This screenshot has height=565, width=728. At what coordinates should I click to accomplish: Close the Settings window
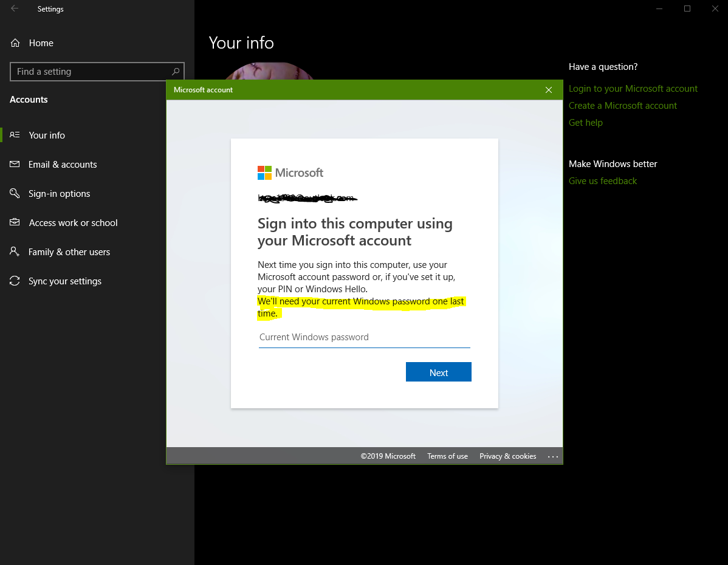coord(715,9)
